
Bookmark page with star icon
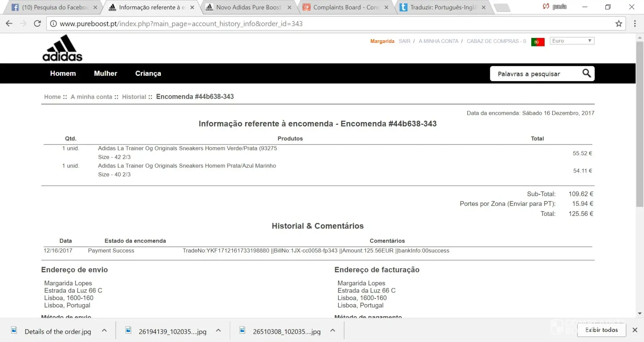(619, 24)
